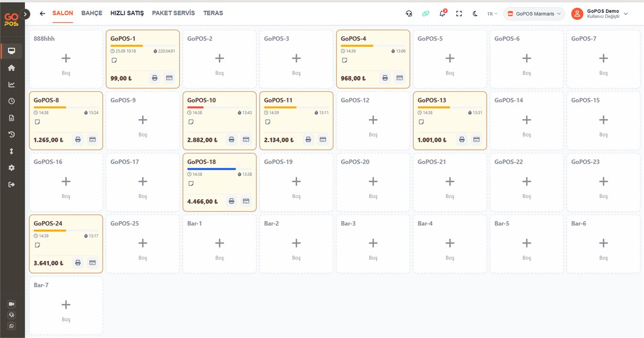Click the red progress bar on GoPOS-10

195,107
